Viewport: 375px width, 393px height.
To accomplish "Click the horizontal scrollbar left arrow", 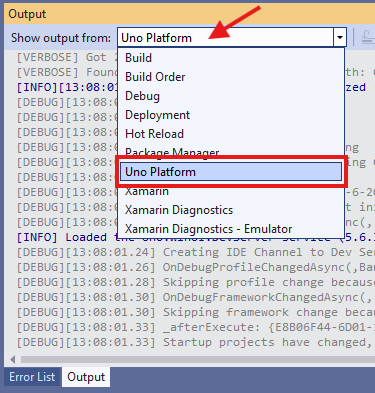I will [x=12, y=359].
